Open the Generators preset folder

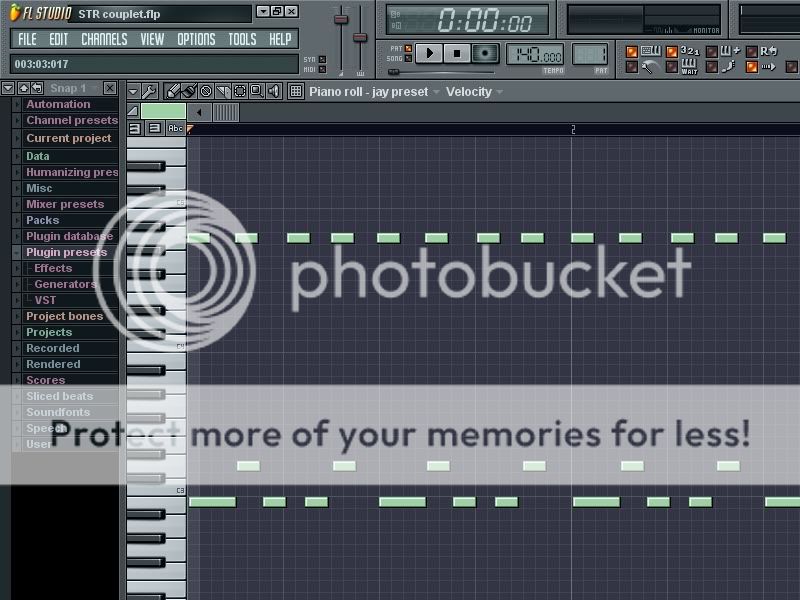pyautogui.click(x=65, y=284)
